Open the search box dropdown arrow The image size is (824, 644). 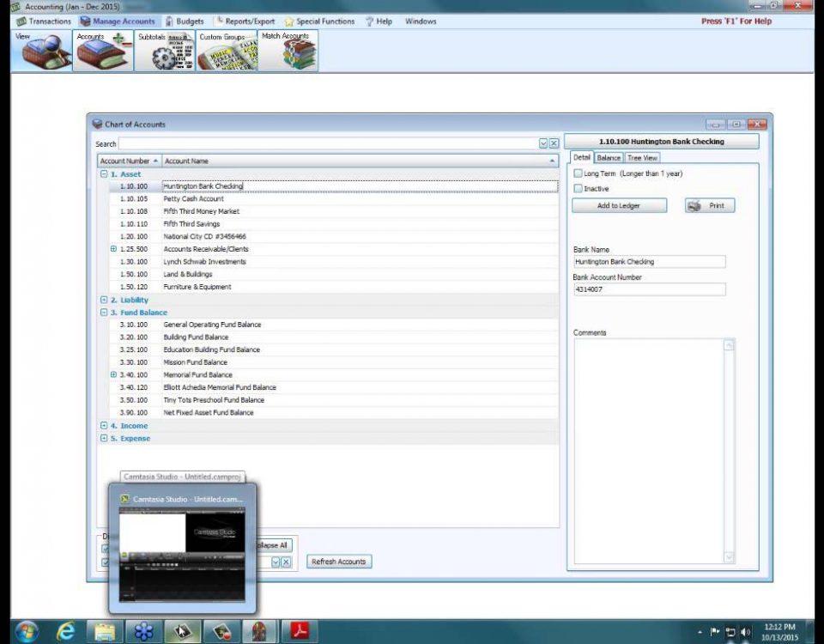[543, 144]
